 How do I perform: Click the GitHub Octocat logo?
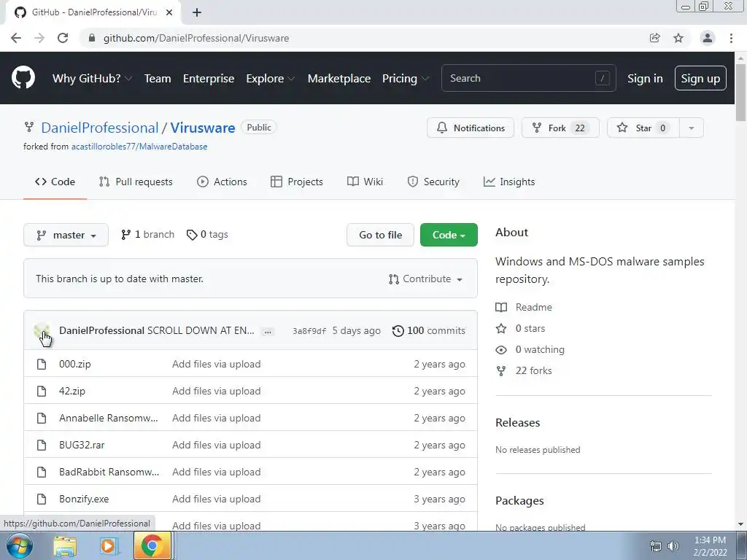pos(23,78)
